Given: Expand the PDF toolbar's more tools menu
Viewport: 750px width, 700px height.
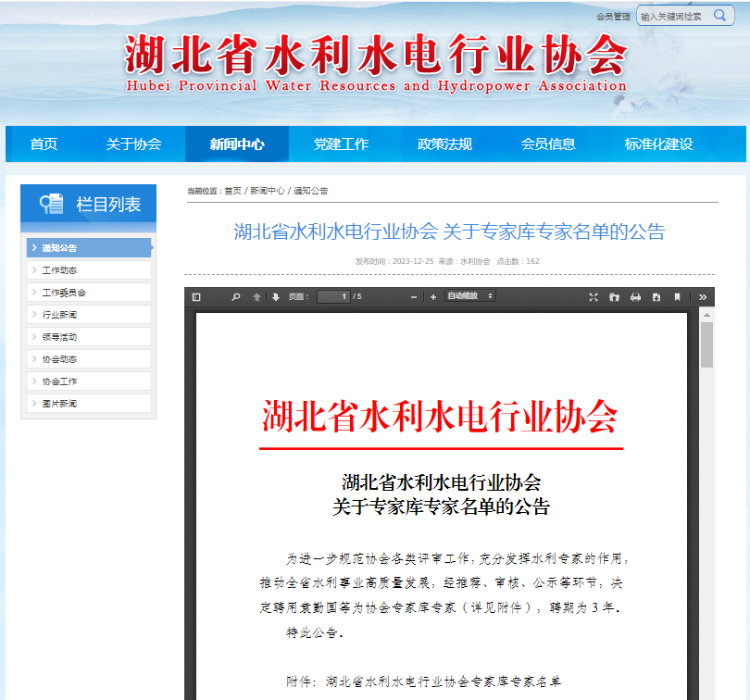Looking at the screenshot, I should (705, 296).
